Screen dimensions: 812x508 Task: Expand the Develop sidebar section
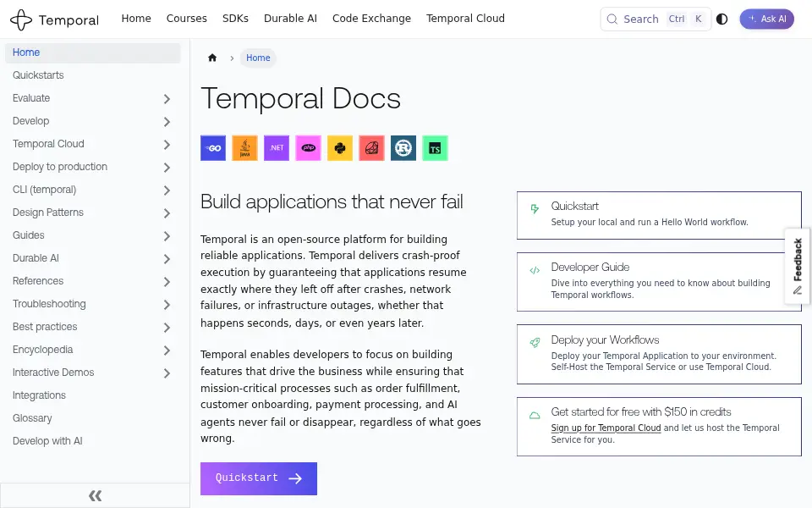[x=167, y=121]
